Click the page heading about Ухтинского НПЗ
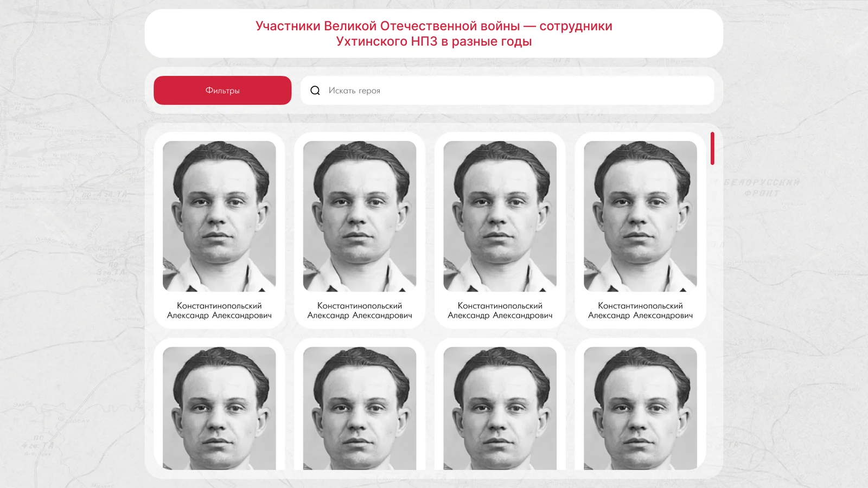Viewport: 868px width, 488px height. [x=434, y=34]
